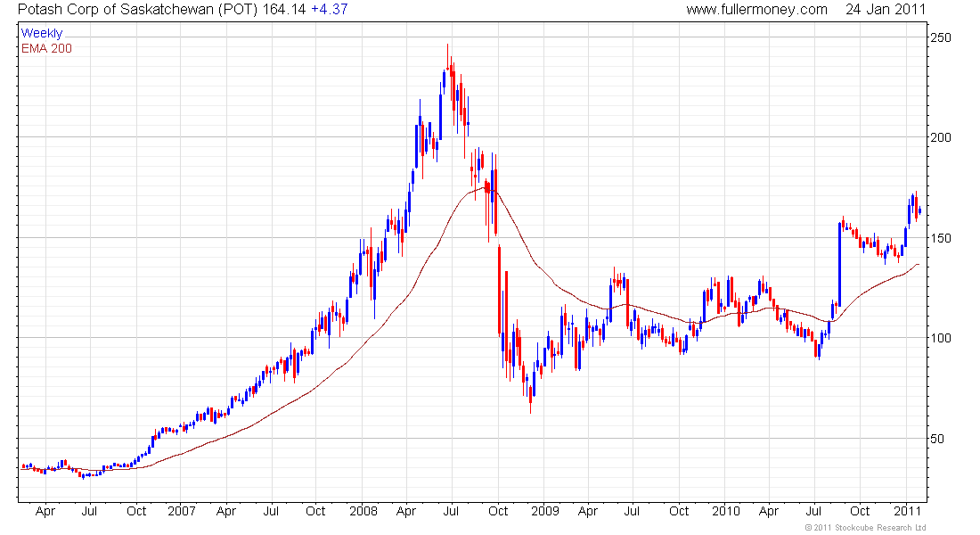Click the tall blue candle jumping to 150 in 2010

pos(839,264)
